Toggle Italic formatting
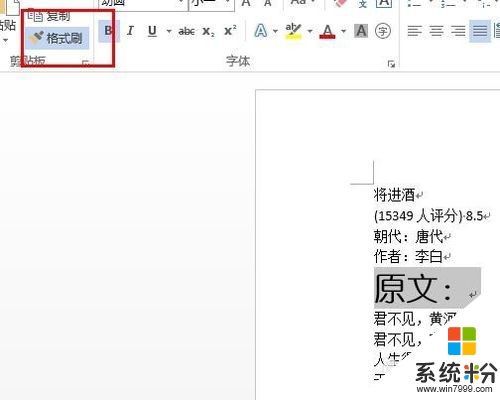This screenshot has height=400, width=500. click(x=130, y=31)
